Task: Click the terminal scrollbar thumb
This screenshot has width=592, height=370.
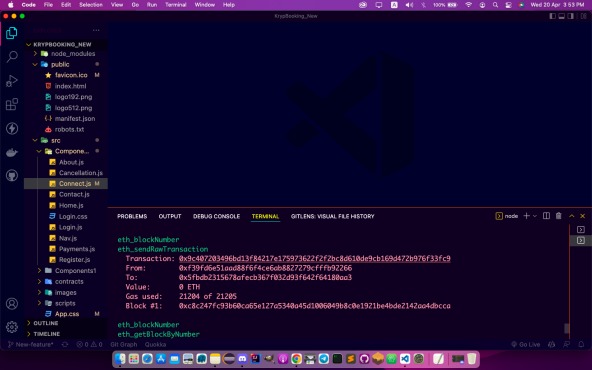Action: tap(567, 328)
